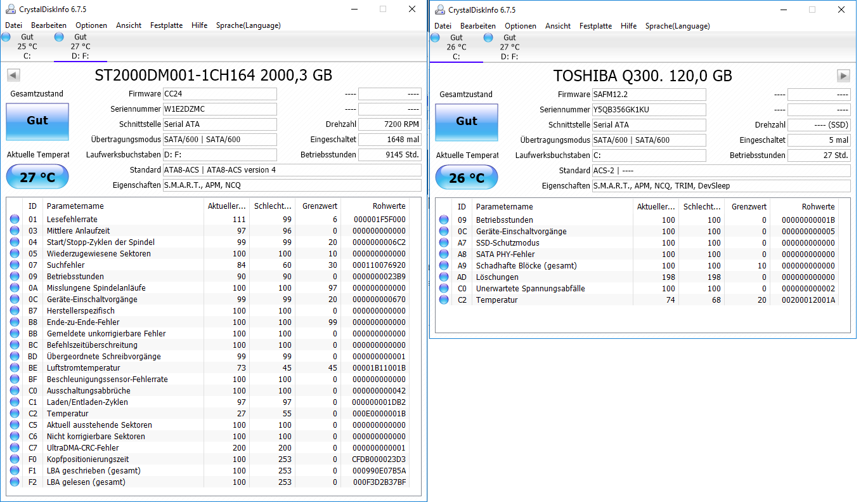Select D: F: disk tab in right window
This screenshot has height=502, width=868.
pos(510,47)
